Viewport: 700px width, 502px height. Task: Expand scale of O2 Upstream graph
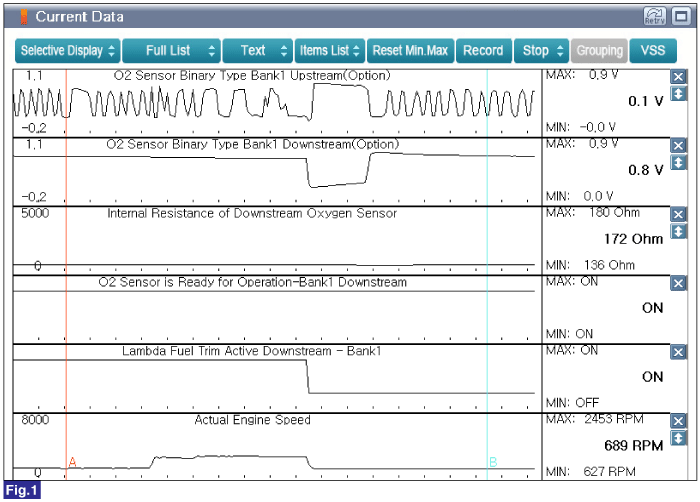click(x=678, y=94)
